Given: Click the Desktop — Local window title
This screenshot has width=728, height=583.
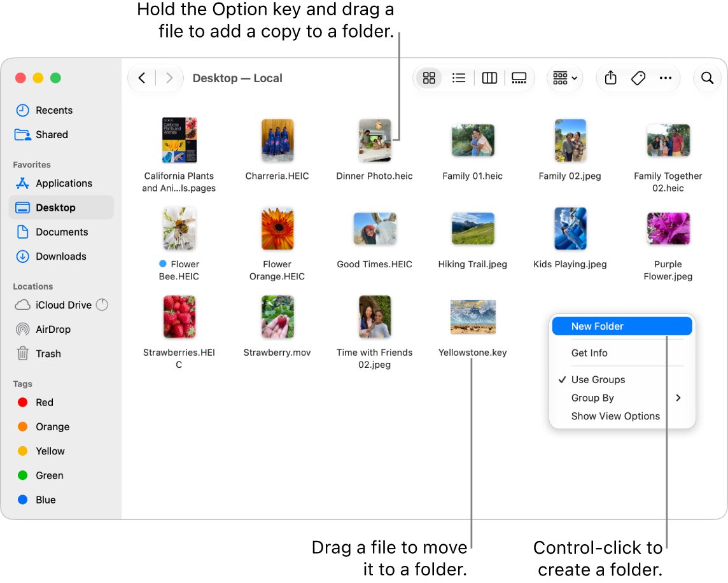Looking at the screenshot, I should point(237,78).
